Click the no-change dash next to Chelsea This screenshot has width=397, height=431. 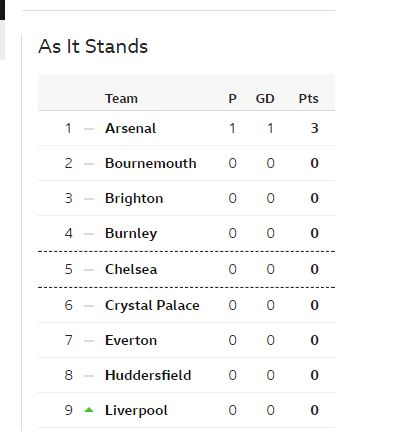click(89, 269)
